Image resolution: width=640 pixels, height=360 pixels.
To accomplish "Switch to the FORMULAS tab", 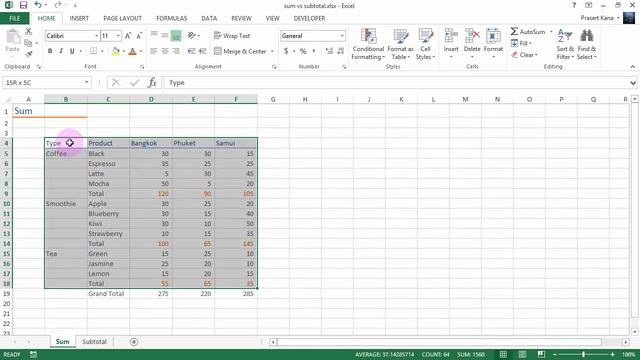I will (171, 18).
